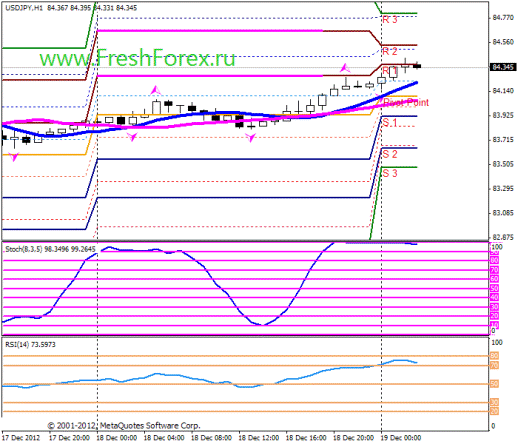Click the 83.925 price axis value
The height and width of the screenshot is (444, 518).
click(503, 115)
